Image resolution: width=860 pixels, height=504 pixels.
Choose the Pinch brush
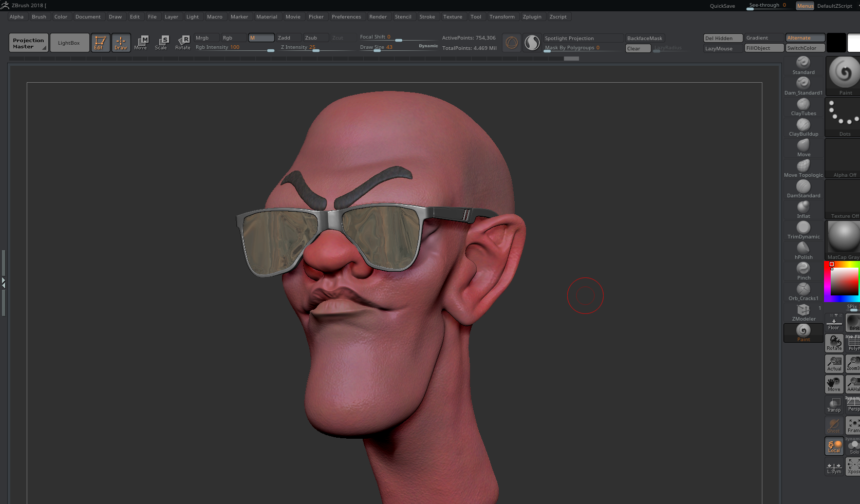pos(803,271)
